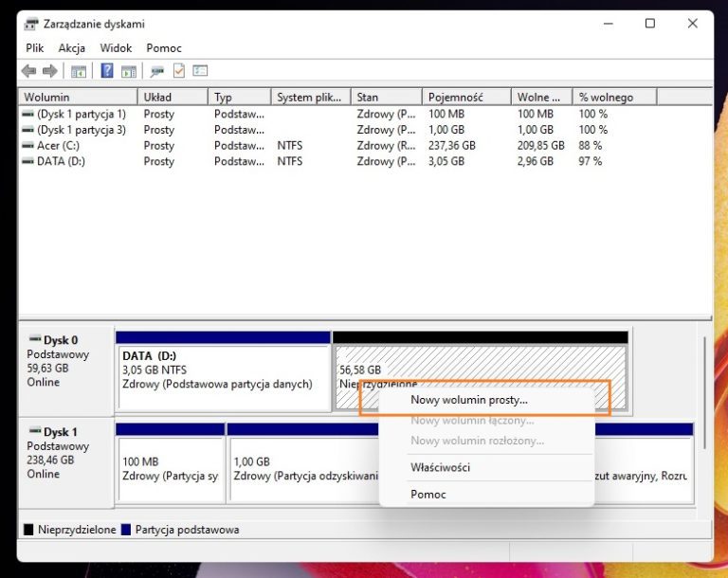Click the Dysk 0 disk label panel
The width and height of the screenshot is (728, 578).
[66, 370]
